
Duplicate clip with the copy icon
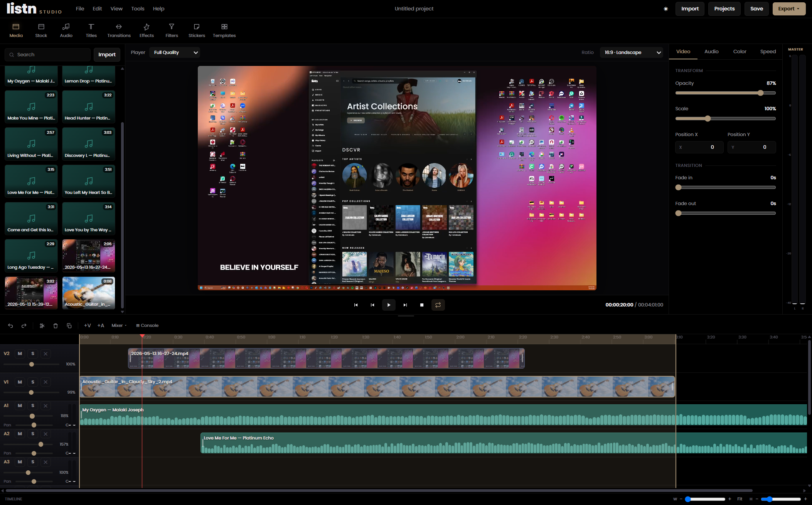coord(69,326)
